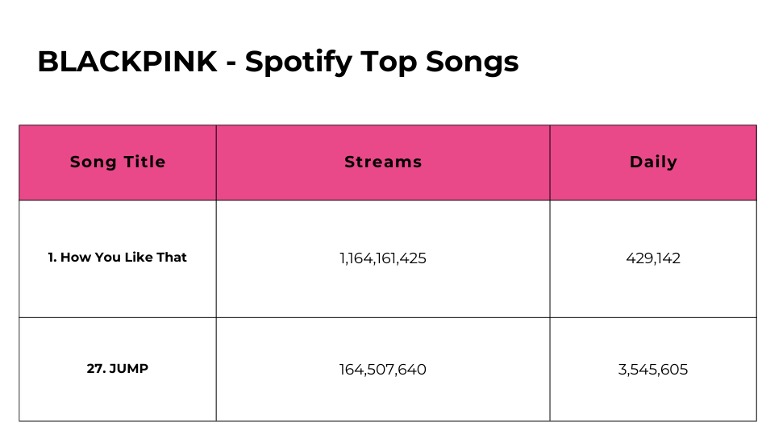The height and width of the screenshot is (428, 772).
Task: Select the number 27. before JUMP
Action: click(x=96, y=368)
